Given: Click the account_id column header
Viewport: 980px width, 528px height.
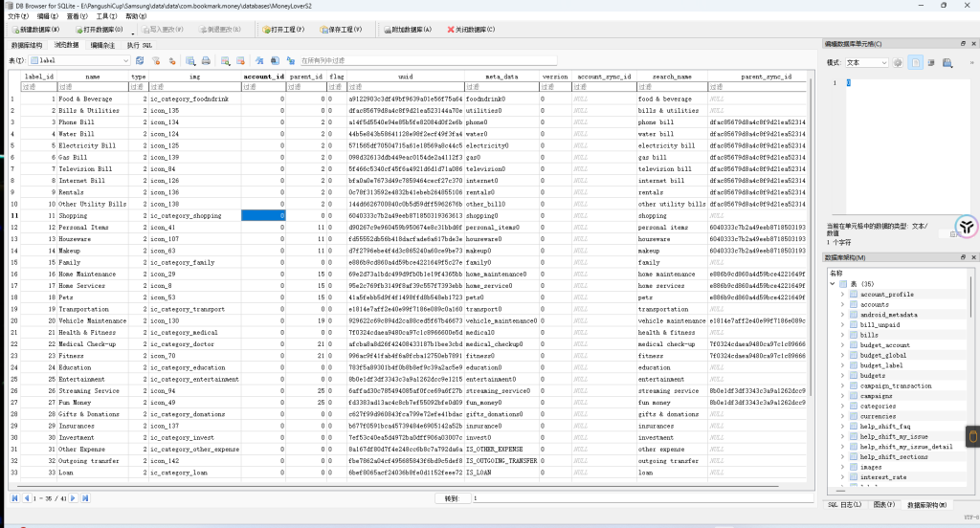Looking at the screenshot, I should point(263,77).
